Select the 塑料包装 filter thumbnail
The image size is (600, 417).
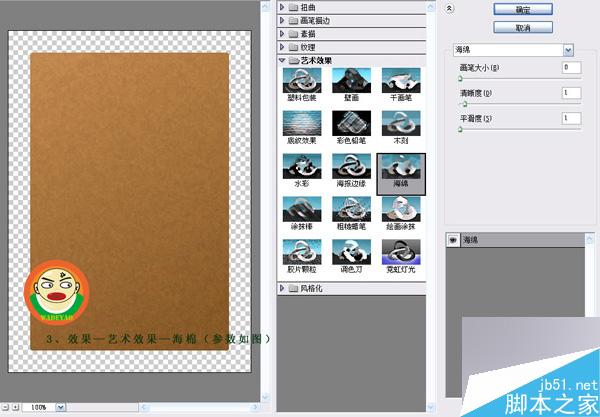coord(302,80)
